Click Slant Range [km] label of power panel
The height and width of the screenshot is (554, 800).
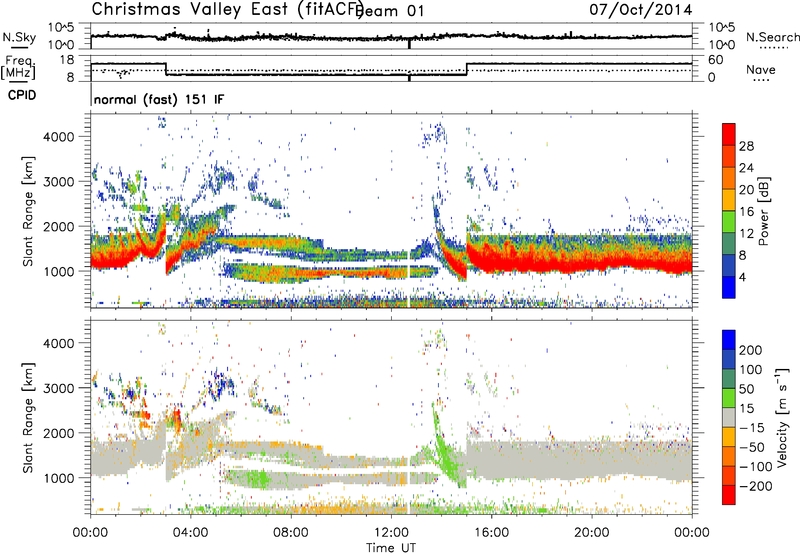tap(28, 211)
